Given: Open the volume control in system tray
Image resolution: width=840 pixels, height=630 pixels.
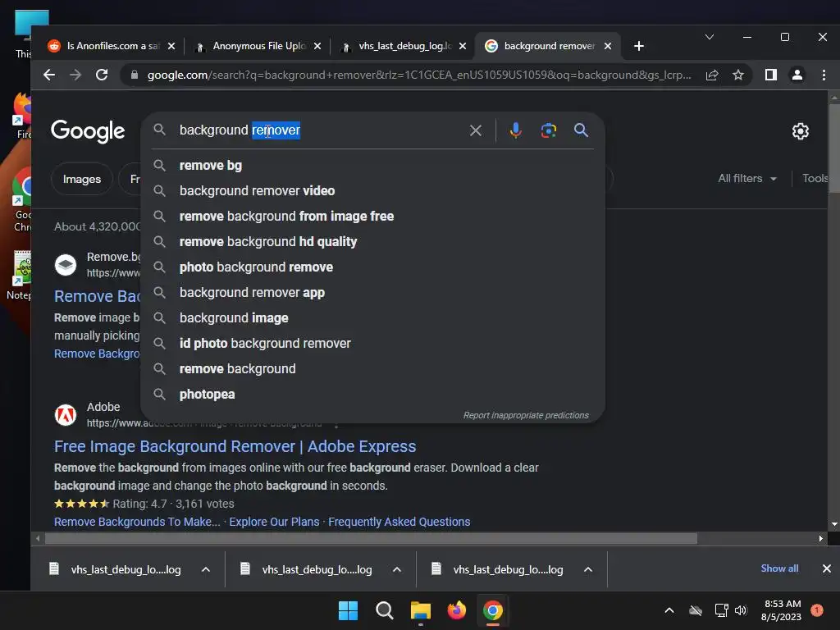Looking at the screenshot, I should pos(741,610).
